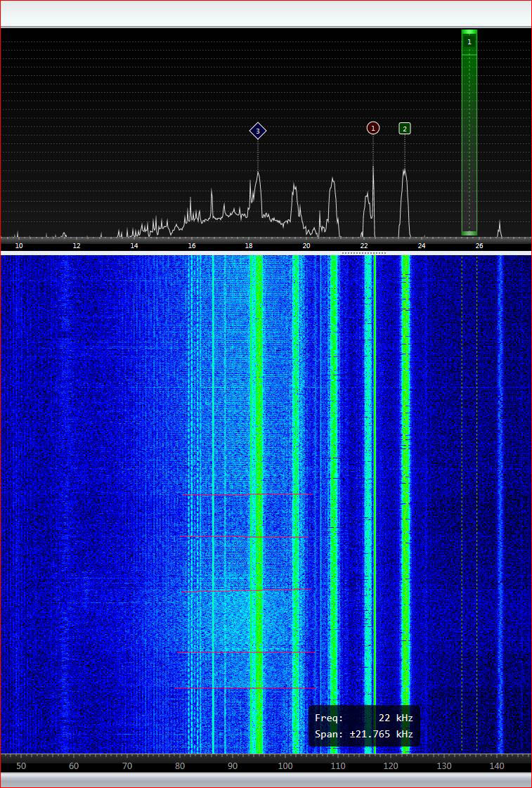Click the 70 label on waterfall axis
This screenshot has height=788, width=532.
(x=126, y=766)
